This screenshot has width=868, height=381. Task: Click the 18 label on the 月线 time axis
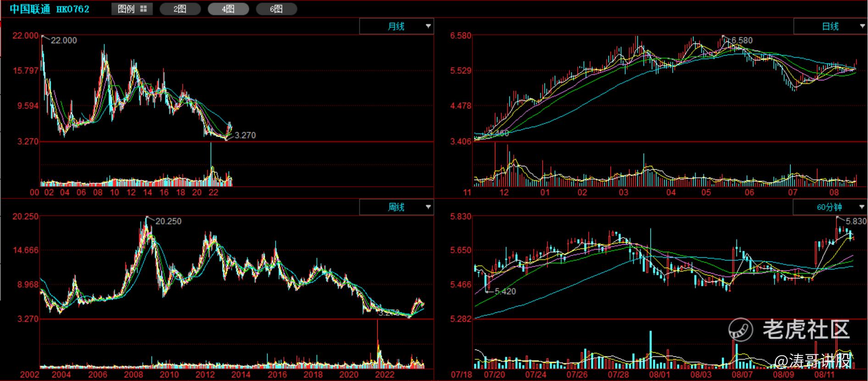point(181,193)
